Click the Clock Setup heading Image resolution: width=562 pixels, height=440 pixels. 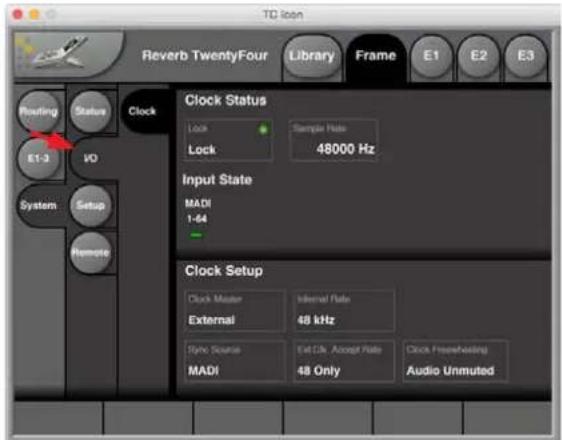pyautogui.click(x=224, y=271)
